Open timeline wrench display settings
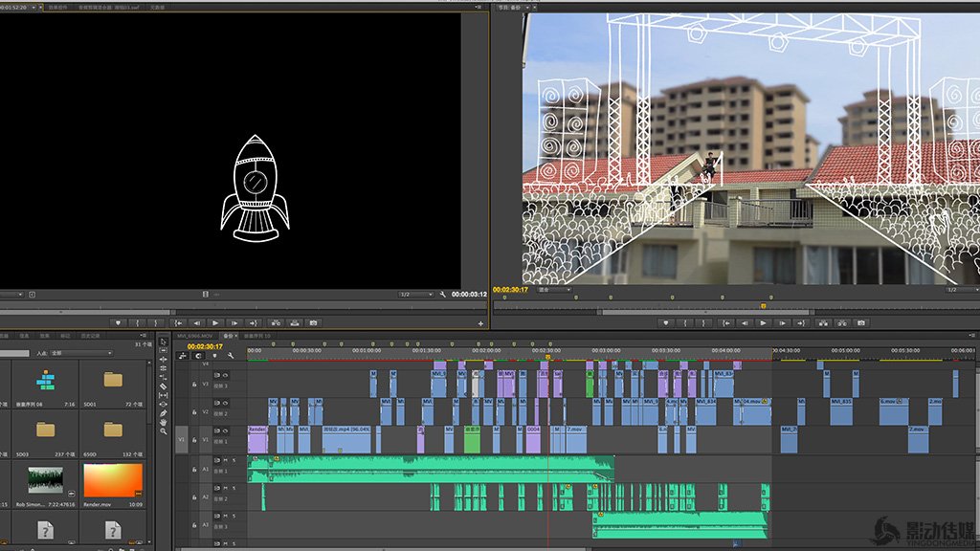Screen dimensions: 980x551 coord(231,355)
